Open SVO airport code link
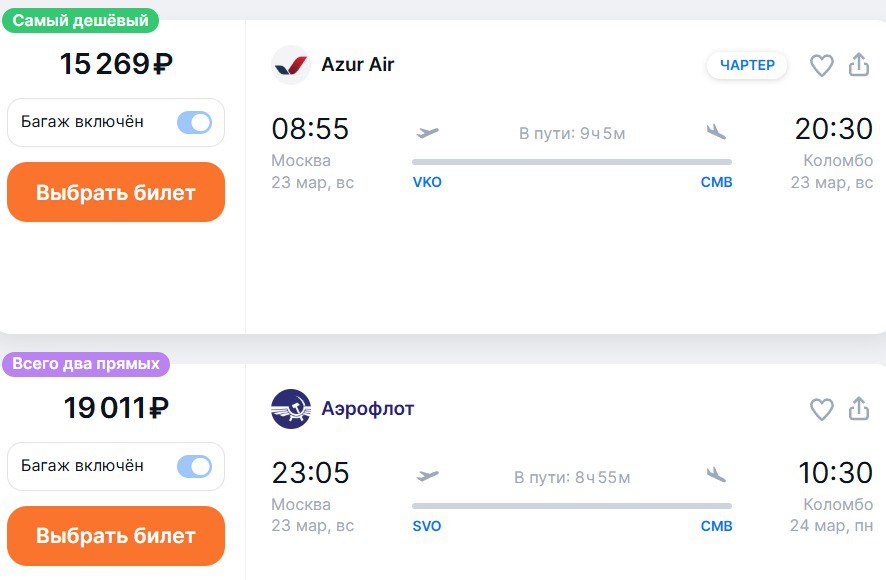The image size is (886, 580). coord(427,526)
